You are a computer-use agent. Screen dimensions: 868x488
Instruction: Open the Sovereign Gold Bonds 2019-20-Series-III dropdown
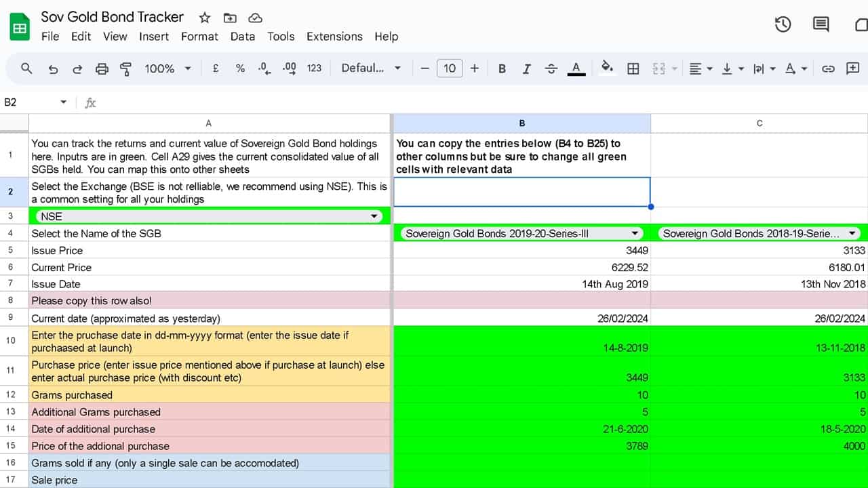tap(635, 232)
